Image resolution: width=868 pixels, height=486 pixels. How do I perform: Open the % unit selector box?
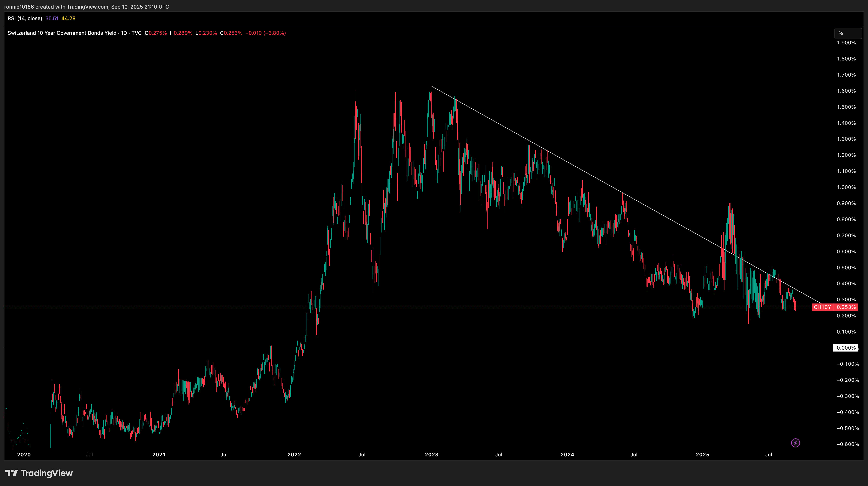point(848,33)
